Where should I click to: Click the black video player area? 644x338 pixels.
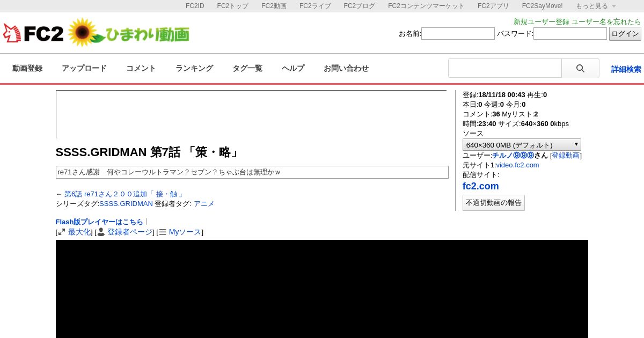pyautogui.click(x=322, y=289)
